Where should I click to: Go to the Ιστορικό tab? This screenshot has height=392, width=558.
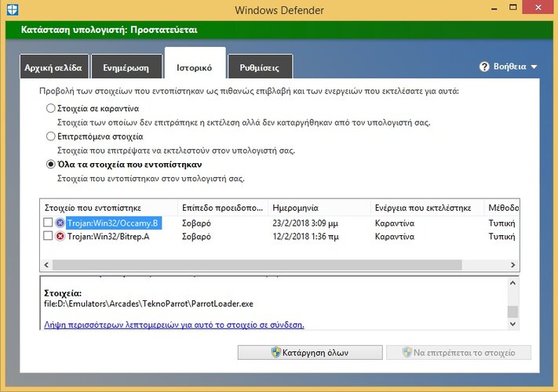click(195, 64)
